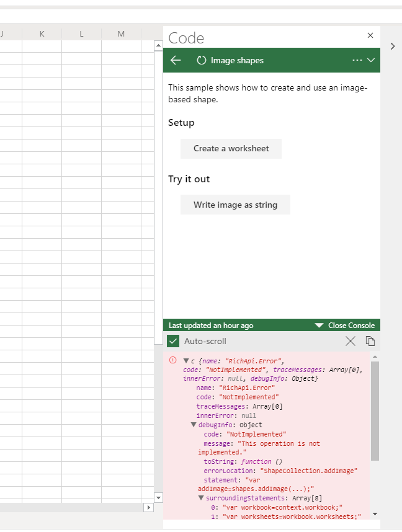Open the ellipsis more-options menu
The height and width of the screenshot is (532, 402).
[358, 60]
